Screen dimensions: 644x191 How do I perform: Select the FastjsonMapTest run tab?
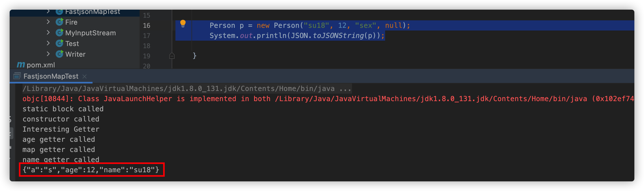point(51,76)
